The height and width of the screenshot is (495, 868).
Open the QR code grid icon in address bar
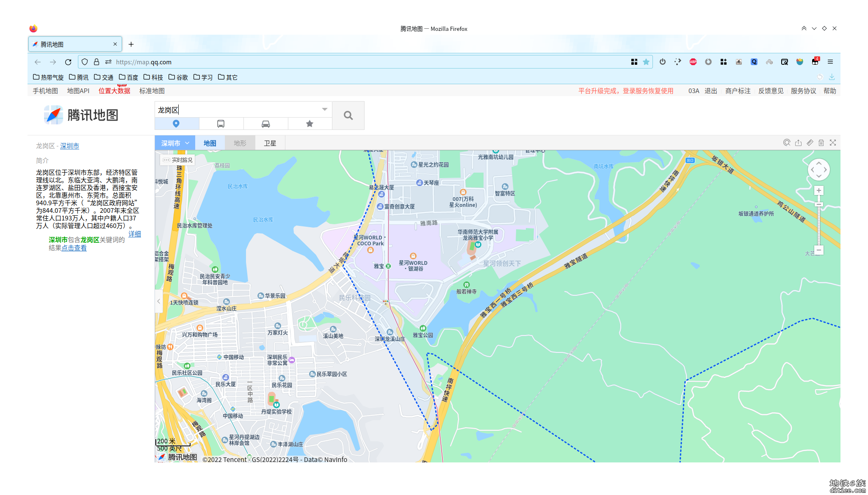click(x=634, y=62)
